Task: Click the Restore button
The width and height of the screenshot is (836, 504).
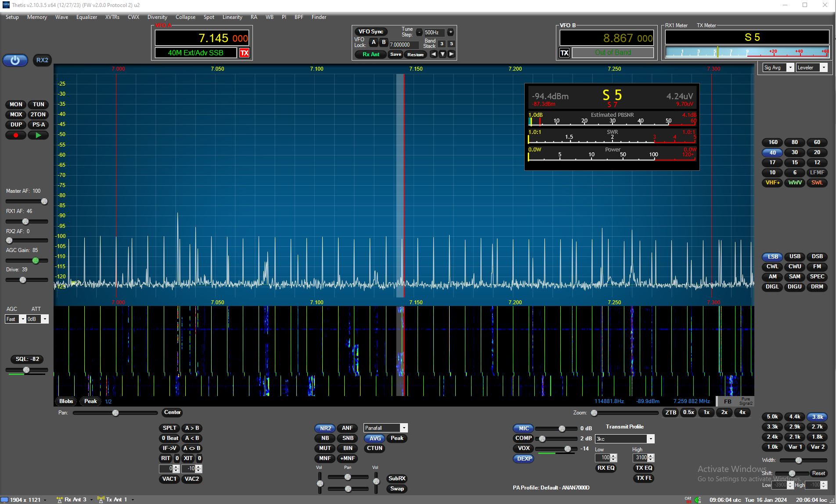Action: (415, 54)
